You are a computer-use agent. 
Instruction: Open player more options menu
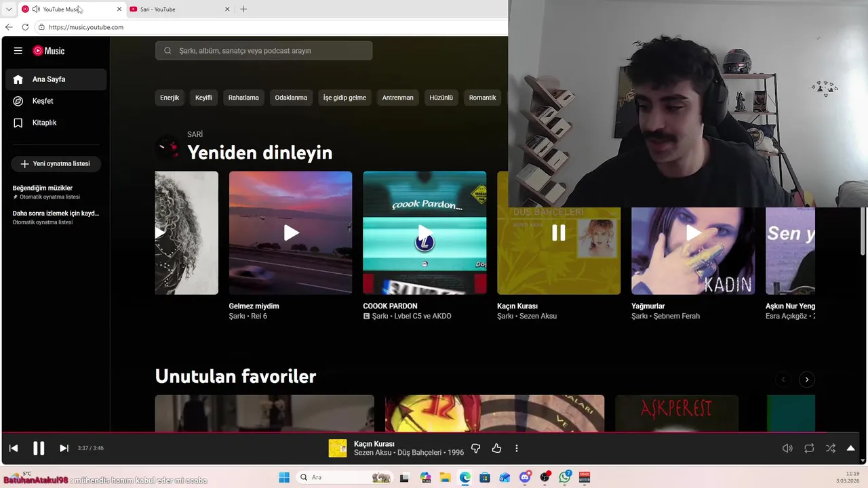point(517,448)
